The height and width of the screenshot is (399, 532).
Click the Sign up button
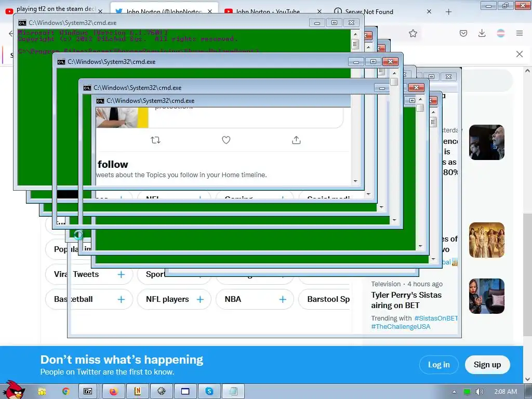pyautogui.click(x=487, y=365)
